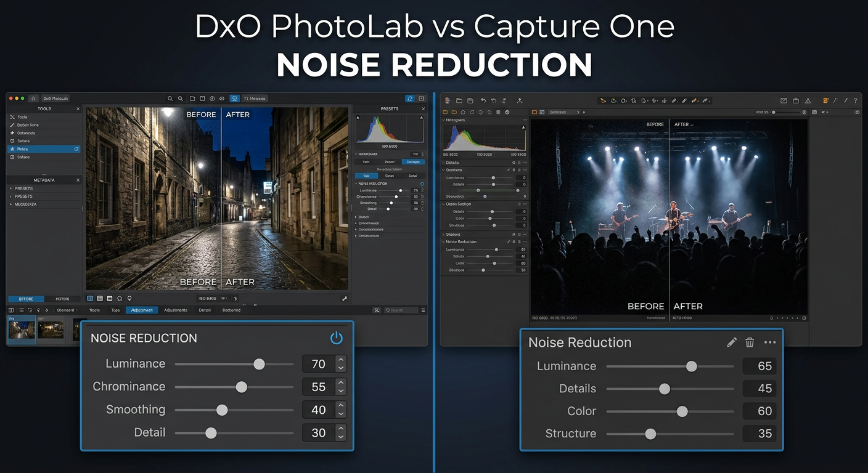Image resolution: width=868 pixels, height=473 pixels.
Task: Open the Adjustments tab in DxO filmstrip bar
Action: point(176,310)
